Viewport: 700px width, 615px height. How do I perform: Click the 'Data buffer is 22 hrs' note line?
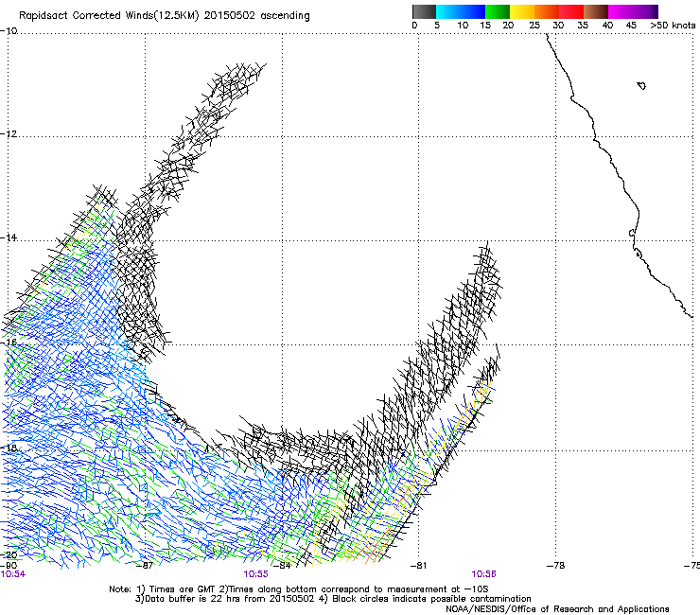(333, 599)
